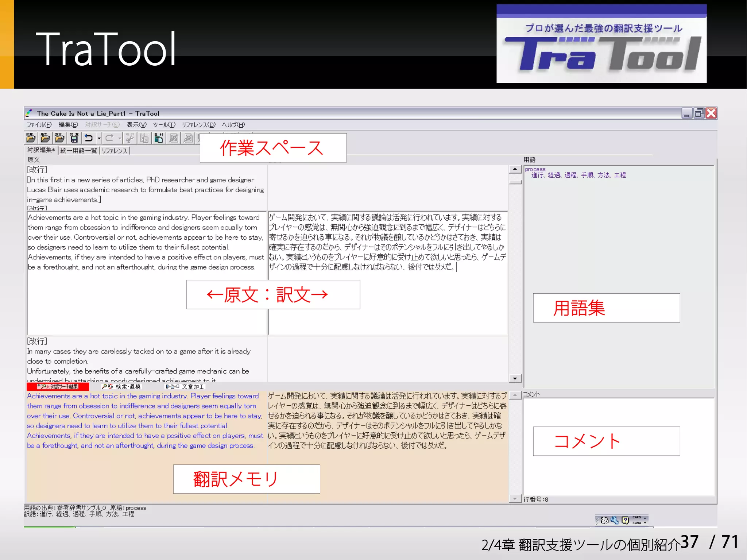The height and width of the screenshot is (560, 747).
Task: Open the 対訳サーチ(S) menu
Action: point(102,125)
